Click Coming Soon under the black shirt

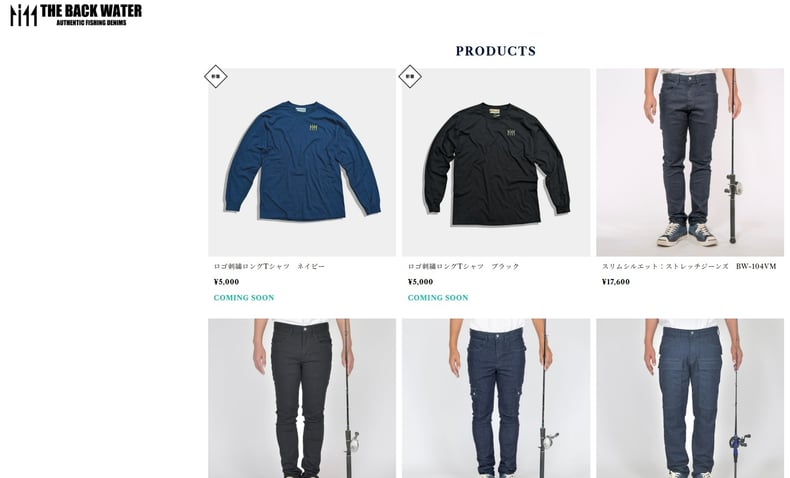tap(437, 298)
